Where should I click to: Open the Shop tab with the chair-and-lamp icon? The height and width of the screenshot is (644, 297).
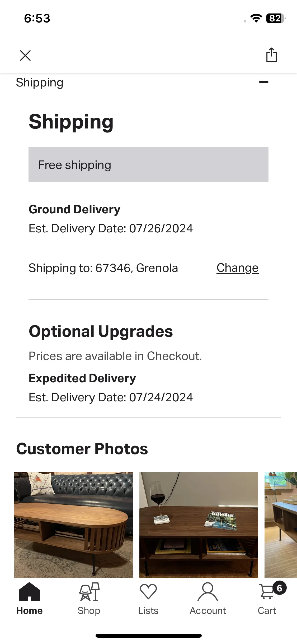point(89,592)
